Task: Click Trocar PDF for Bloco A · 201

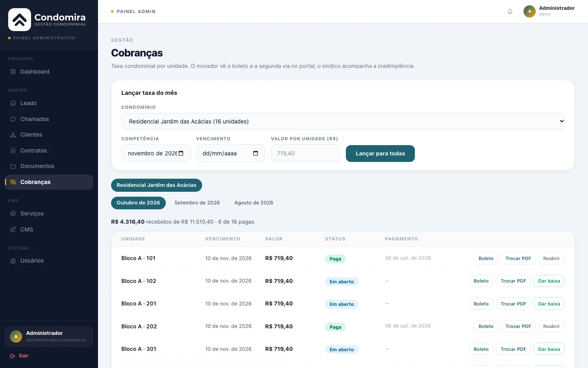Action: (513, 304)
